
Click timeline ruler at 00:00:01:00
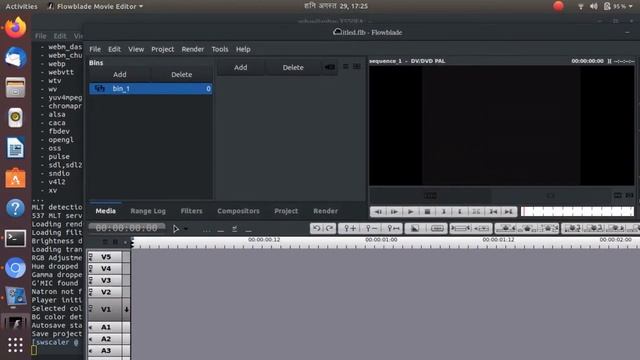[x=381, y=241]
